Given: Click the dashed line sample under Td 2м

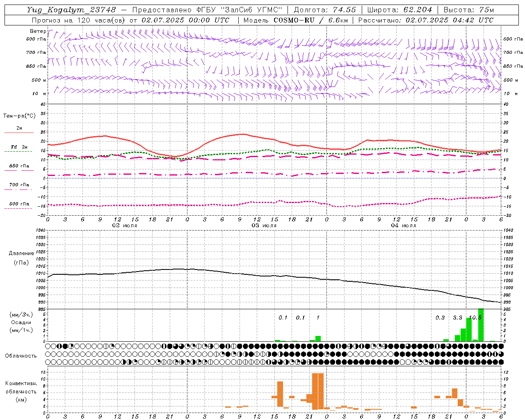Looking at the screenshot, I should click(18, 152).
